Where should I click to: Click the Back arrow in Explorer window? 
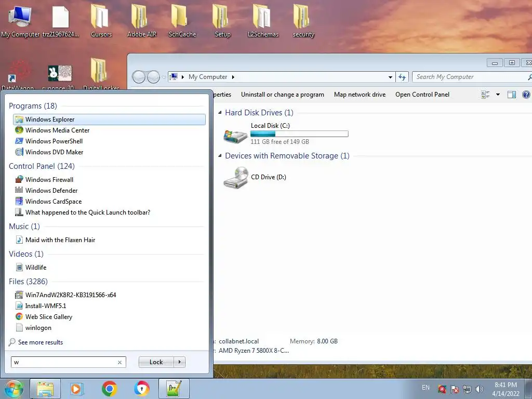click(138, 77)
